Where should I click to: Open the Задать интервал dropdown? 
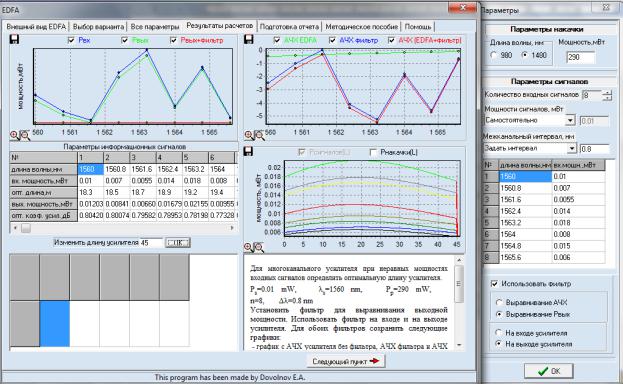click(x=571, y=148)
